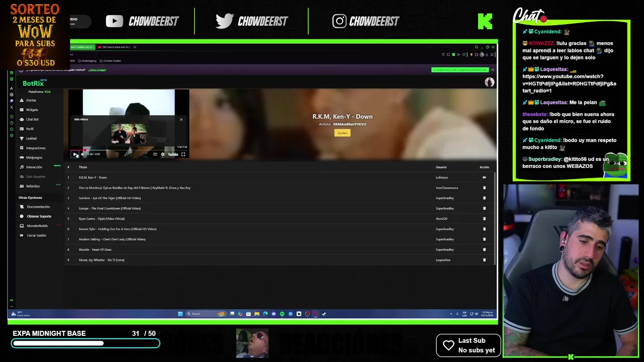644x362 pixels.
Task: Click user 'Laquesitaa' in queue table
Action: tap(443, 260)
